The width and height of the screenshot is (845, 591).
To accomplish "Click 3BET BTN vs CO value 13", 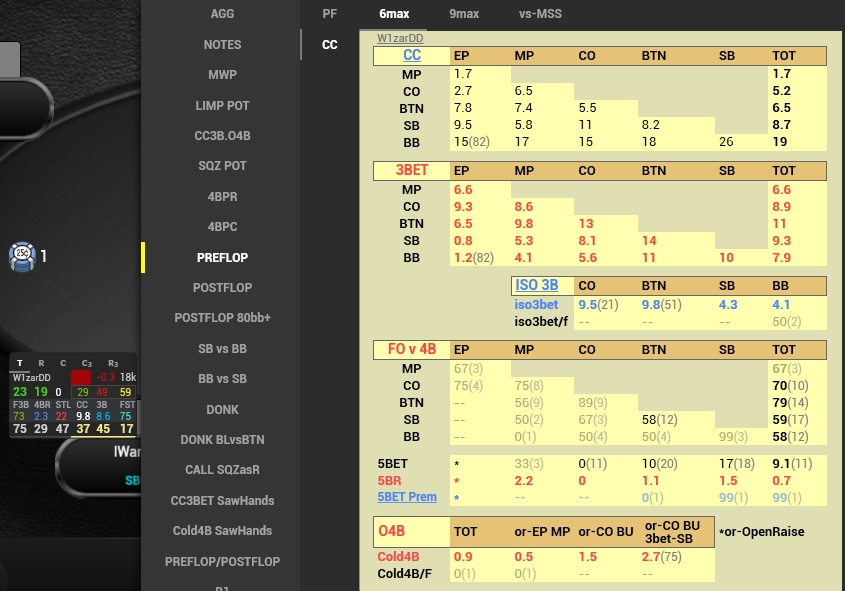I will click(x=586, y=224).
